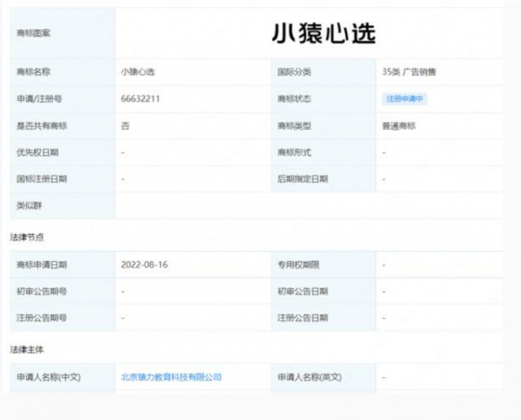Click the 商标类型 value 普通商标
Viewport: 521px width, 420px height.
pyautogui.click(x=397, y=126)
